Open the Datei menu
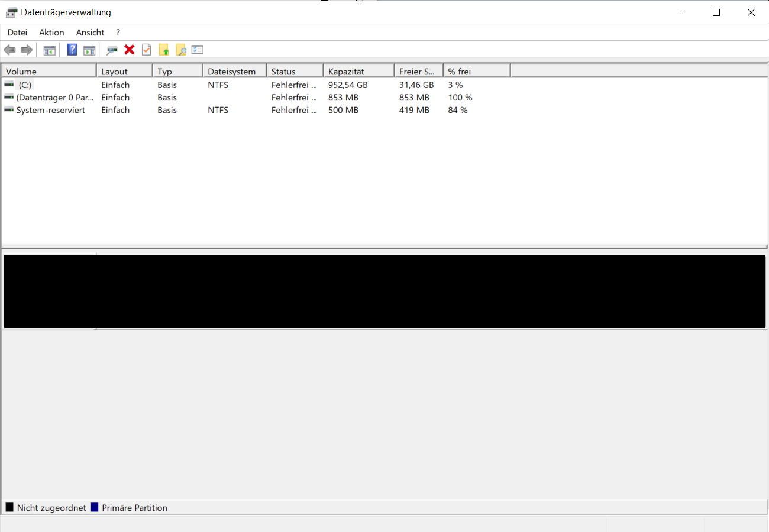 (x=17, y=33)
